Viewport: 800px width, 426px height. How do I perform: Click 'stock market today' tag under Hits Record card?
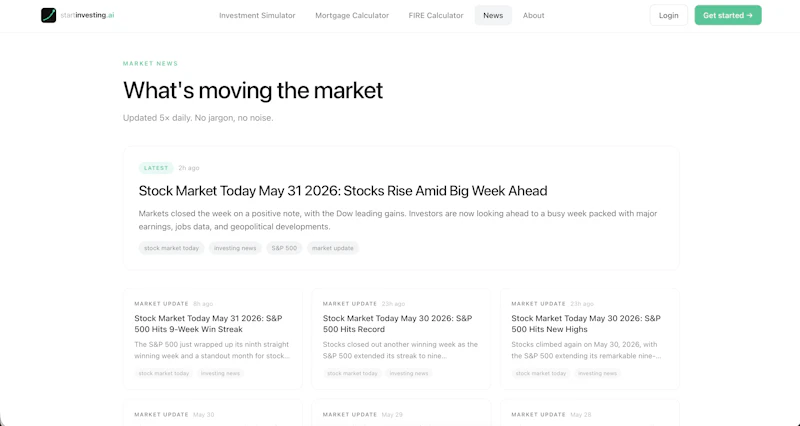tap(353, 373)
